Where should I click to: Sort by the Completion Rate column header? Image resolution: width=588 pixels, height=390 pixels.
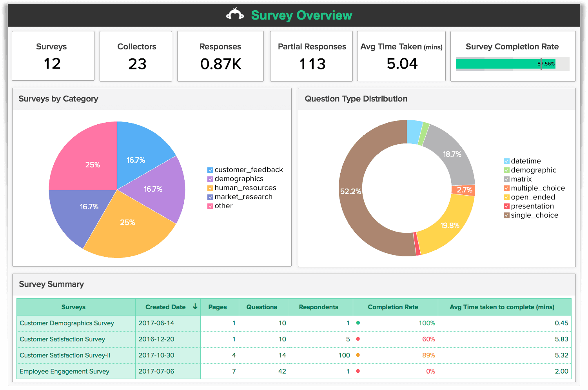tap(393, 307)
